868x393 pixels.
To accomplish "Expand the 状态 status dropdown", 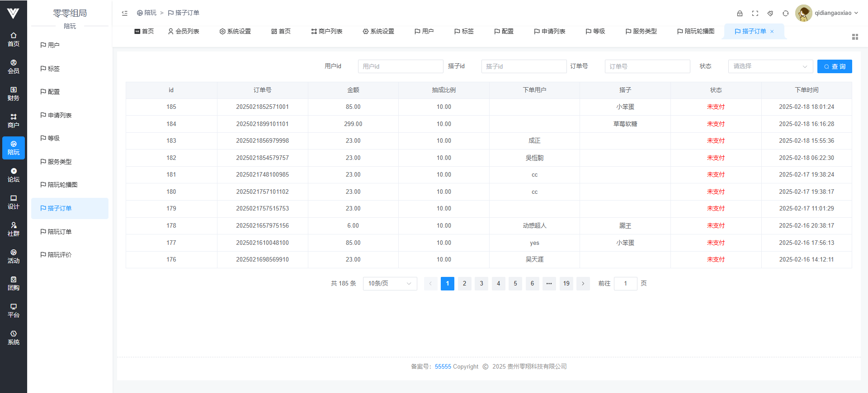I will click(770, 66).
